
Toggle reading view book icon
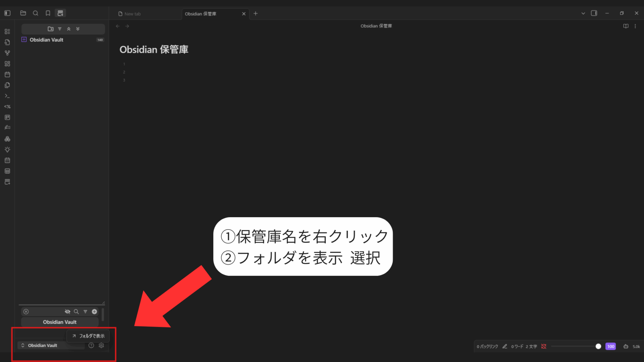[x=626, y=26]
